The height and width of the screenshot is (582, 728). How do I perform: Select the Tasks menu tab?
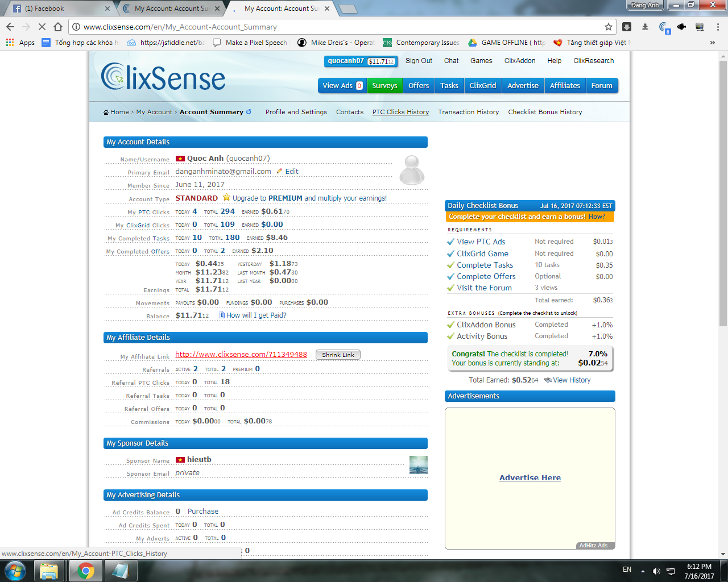pos(449,86)
